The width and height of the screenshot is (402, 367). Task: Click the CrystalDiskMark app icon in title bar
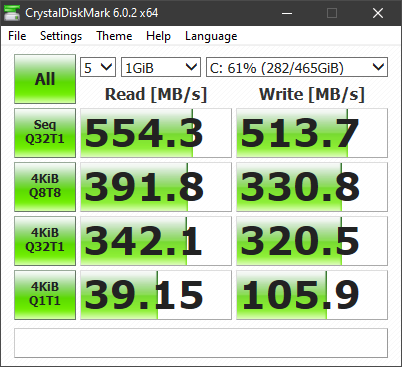pyautogui.click(x=12, y=13)
